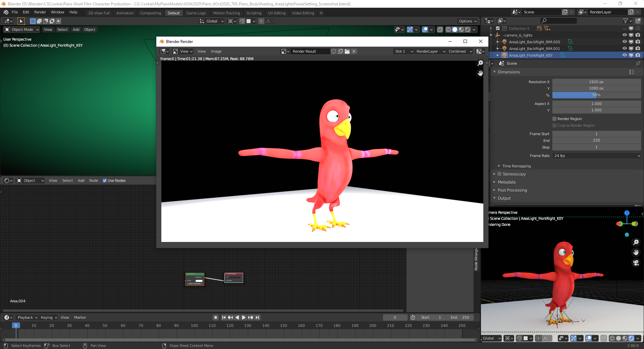Click zoom icon in bottom-right camera viewport
Screen dimensions: 644x349
636,242
